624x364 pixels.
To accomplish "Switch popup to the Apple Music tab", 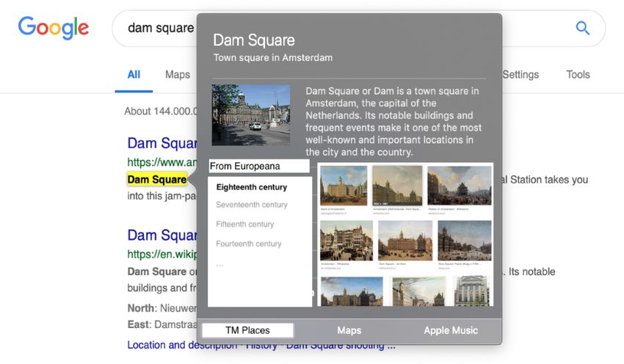I will point(451,330).
